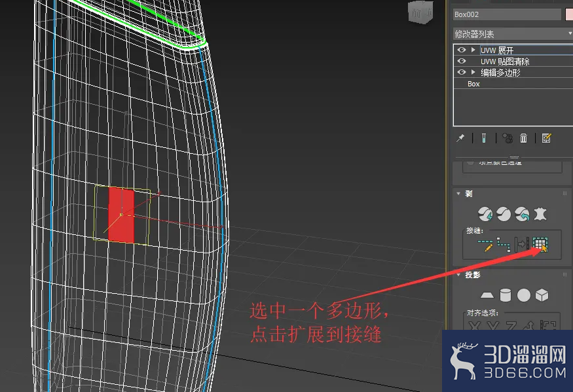Apply Cylindrical Map projection icon

[506, 295]
